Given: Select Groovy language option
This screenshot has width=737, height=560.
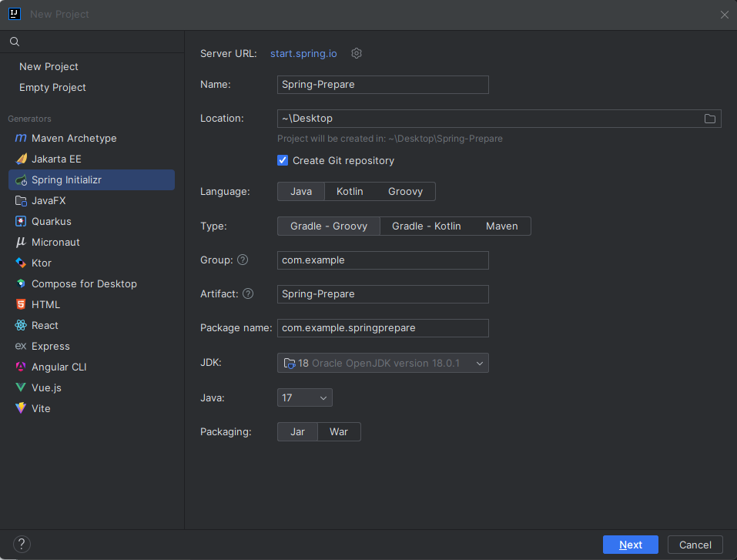Looking at the screenshot, I should 405,191.
